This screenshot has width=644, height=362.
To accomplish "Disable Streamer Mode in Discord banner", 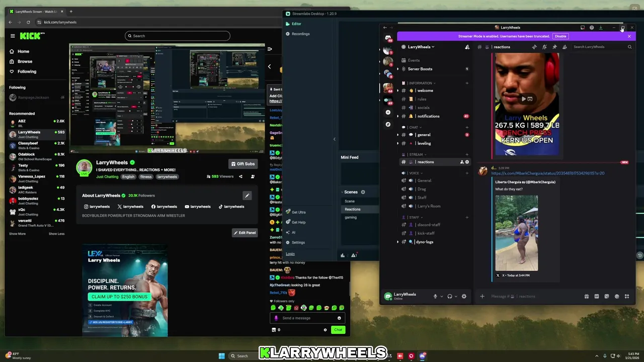I will point(560,36).
